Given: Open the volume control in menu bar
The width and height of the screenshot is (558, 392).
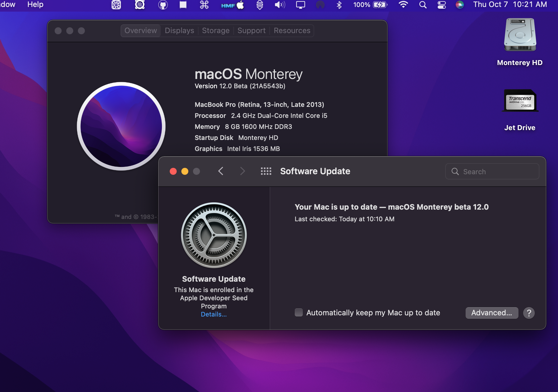Looking at the screenshot, I should coord(280,5).
